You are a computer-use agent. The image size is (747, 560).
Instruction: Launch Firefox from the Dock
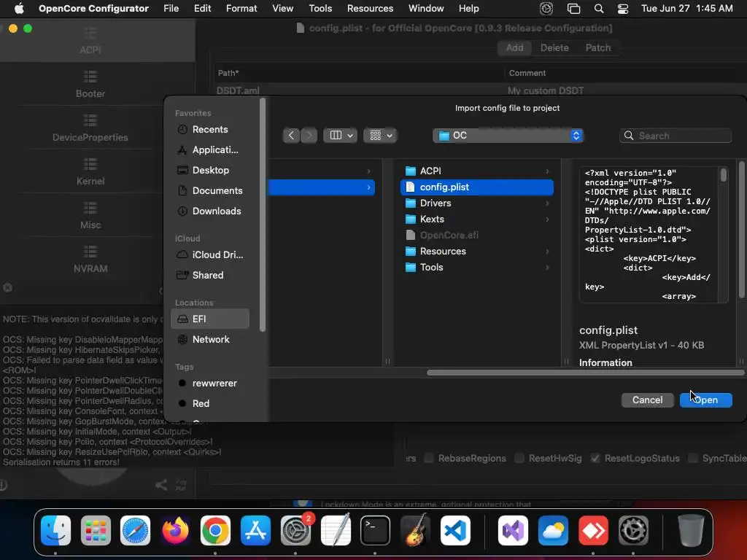(x=175, y=530)
